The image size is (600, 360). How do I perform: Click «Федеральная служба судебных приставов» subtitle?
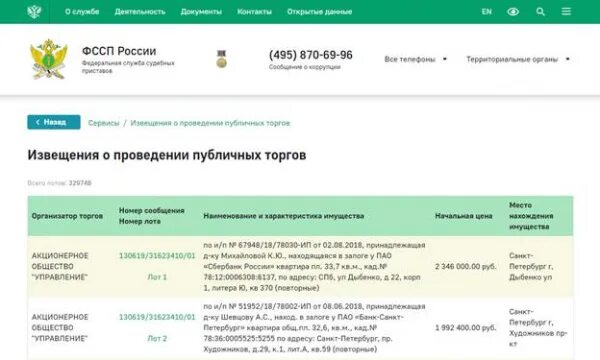point(128,67)
